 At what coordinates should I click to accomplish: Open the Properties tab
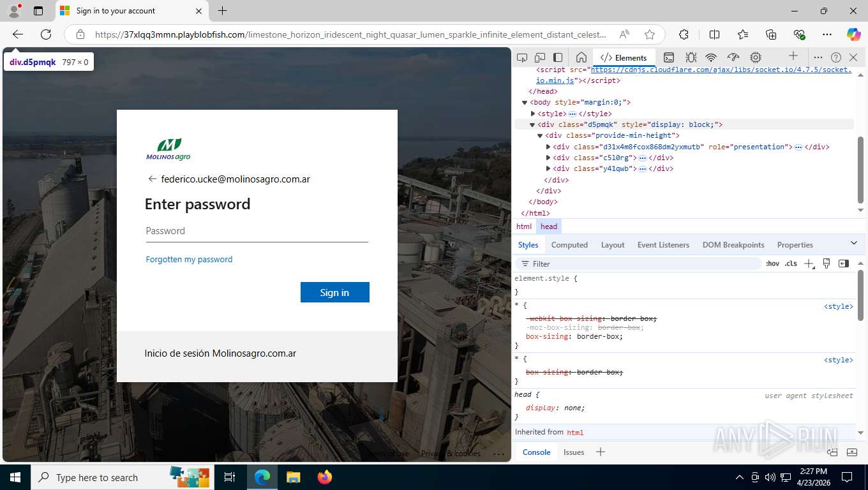(795, 245)
